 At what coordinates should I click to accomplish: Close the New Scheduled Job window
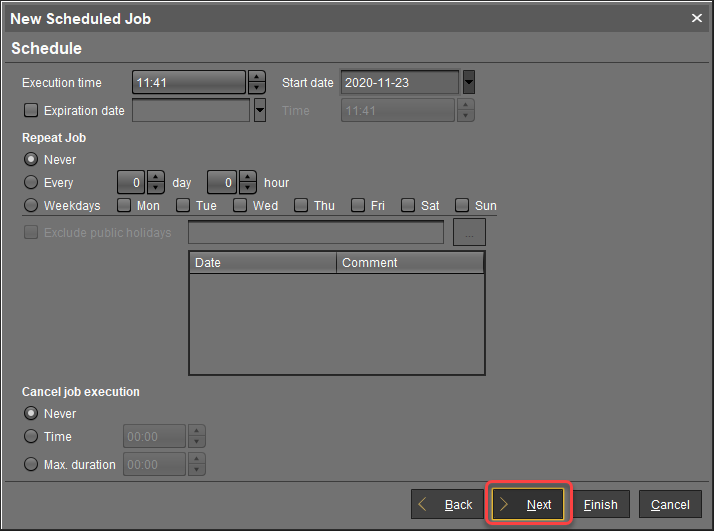point(697,18)
